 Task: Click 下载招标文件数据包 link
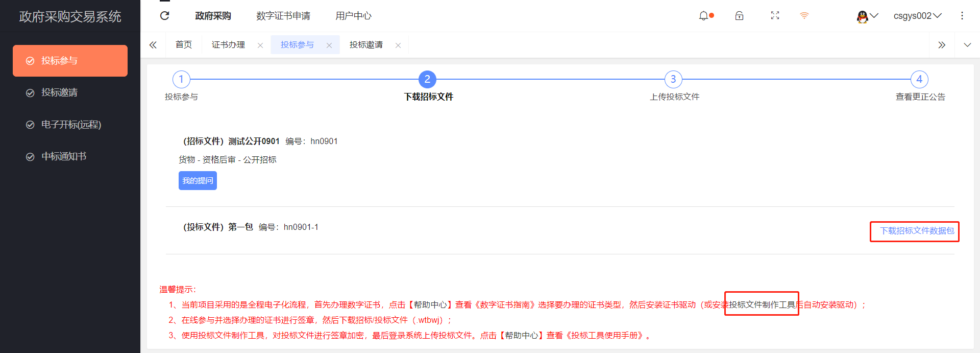pos(917,231)
